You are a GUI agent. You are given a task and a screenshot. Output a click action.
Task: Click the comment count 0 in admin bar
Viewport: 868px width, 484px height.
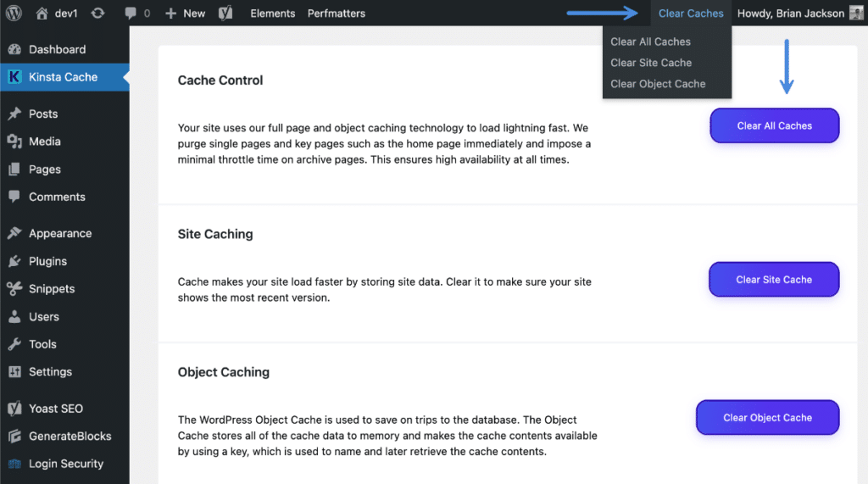point(147,14)
